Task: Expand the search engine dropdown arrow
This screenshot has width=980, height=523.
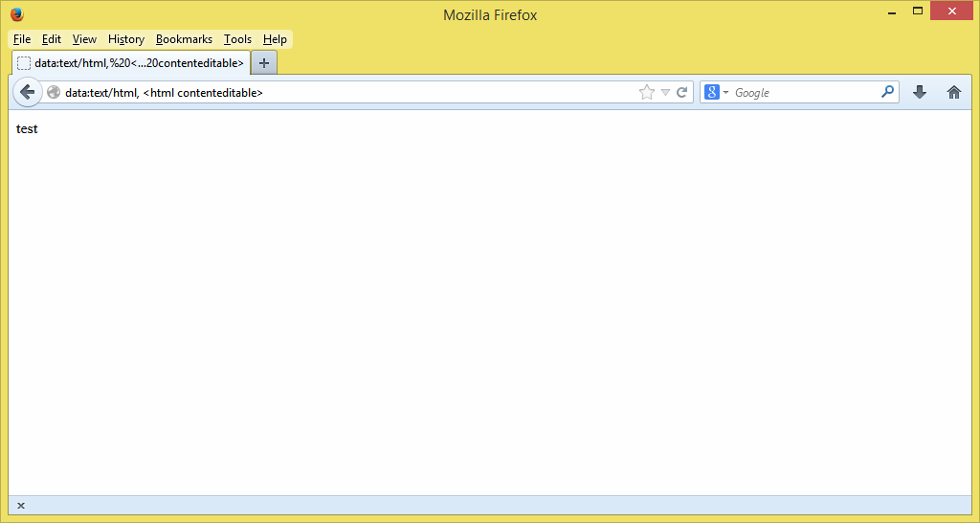Action: click(x=725, y=93)
